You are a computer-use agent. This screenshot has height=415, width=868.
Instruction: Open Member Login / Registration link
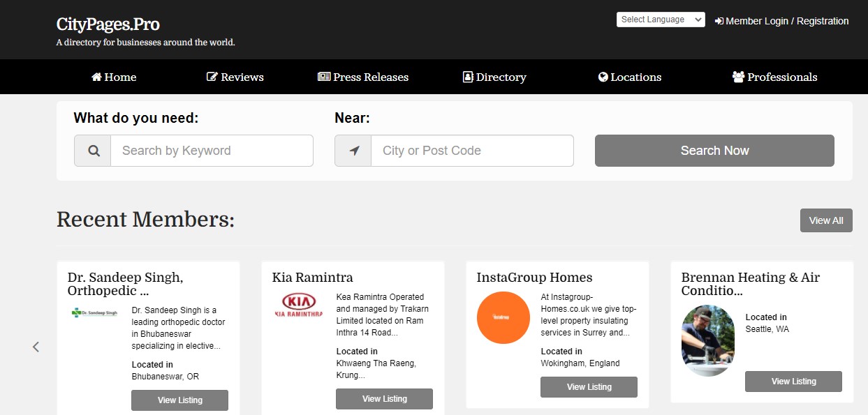pyautogui.click(x=782, y=21)
